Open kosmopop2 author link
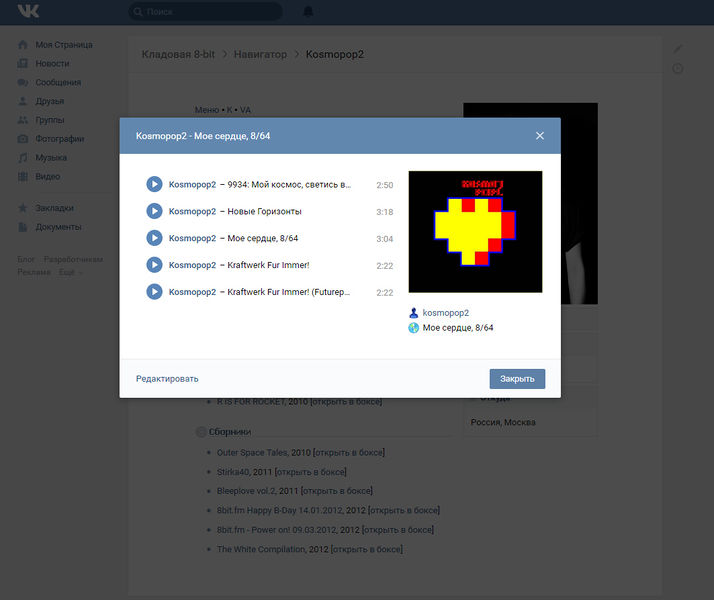 click(446, 313)
